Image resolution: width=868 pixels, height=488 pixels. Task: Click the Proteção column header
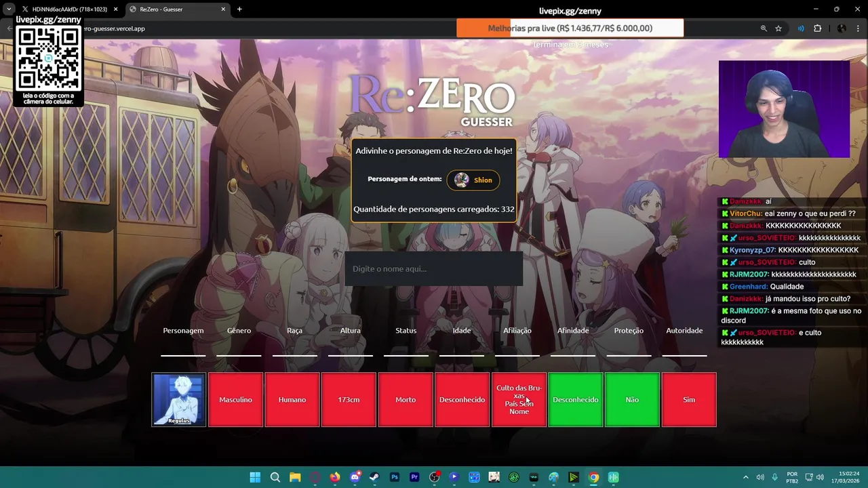point(629,331)
